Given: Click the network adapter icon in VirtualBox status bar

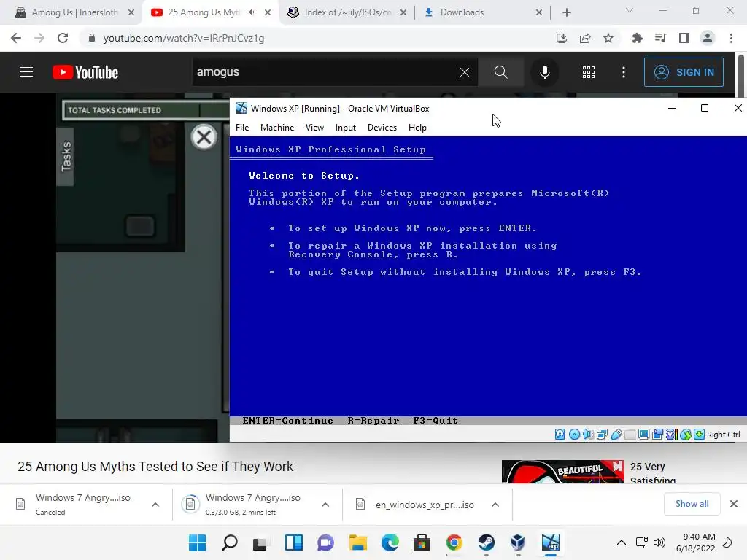Looking at the screenshot, I should (602, 435).
